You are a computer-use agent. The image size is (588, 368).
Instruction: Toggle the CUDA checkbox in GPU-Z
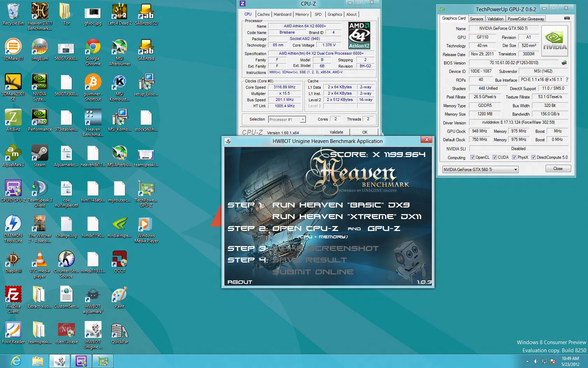click(495, 157)
